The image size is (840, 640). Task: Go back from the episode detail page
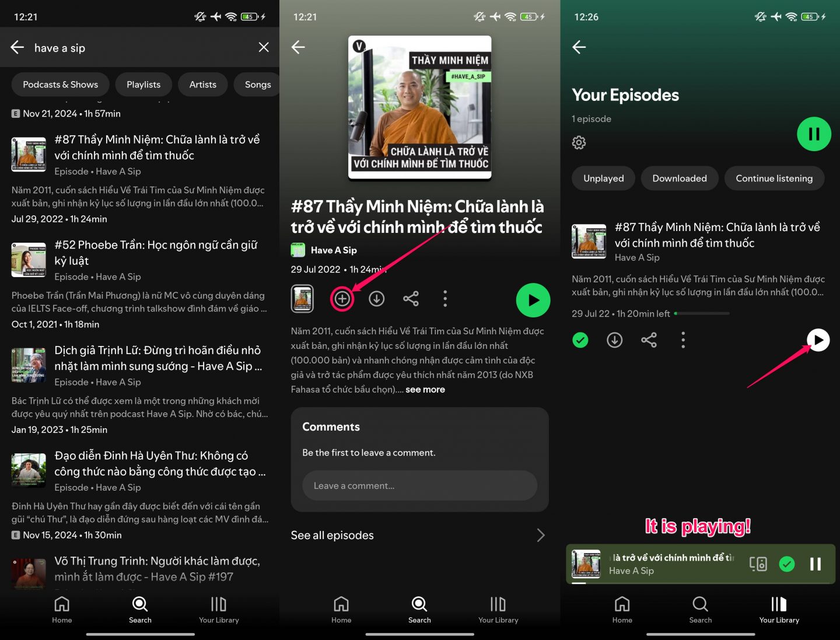pos(298,47)
